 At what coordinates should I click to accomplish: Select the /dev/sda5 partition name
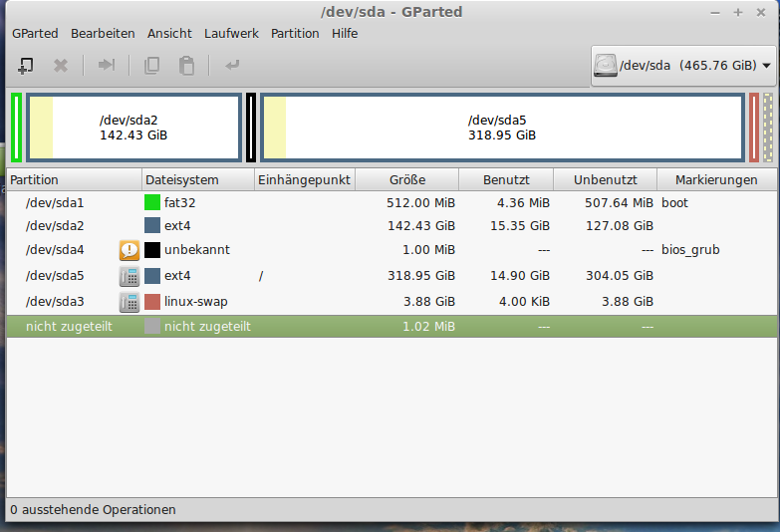point(55,276)
